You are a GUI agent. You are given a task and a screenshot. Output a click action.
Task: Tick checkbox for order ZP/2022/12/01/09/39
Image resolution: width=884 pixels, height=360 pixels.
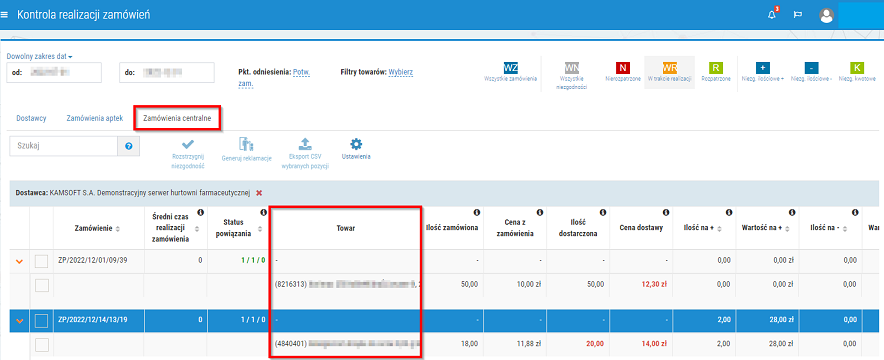[x=42, y=261]
